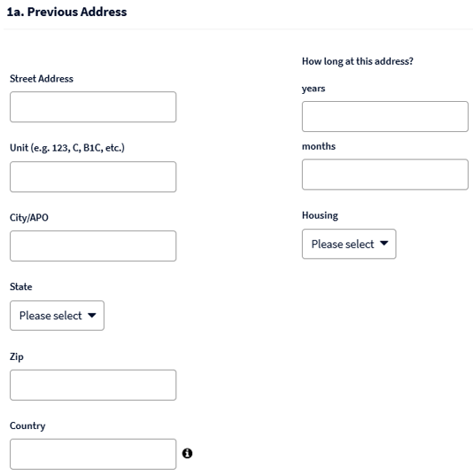Focus the Country text field

tap(93, 454)
